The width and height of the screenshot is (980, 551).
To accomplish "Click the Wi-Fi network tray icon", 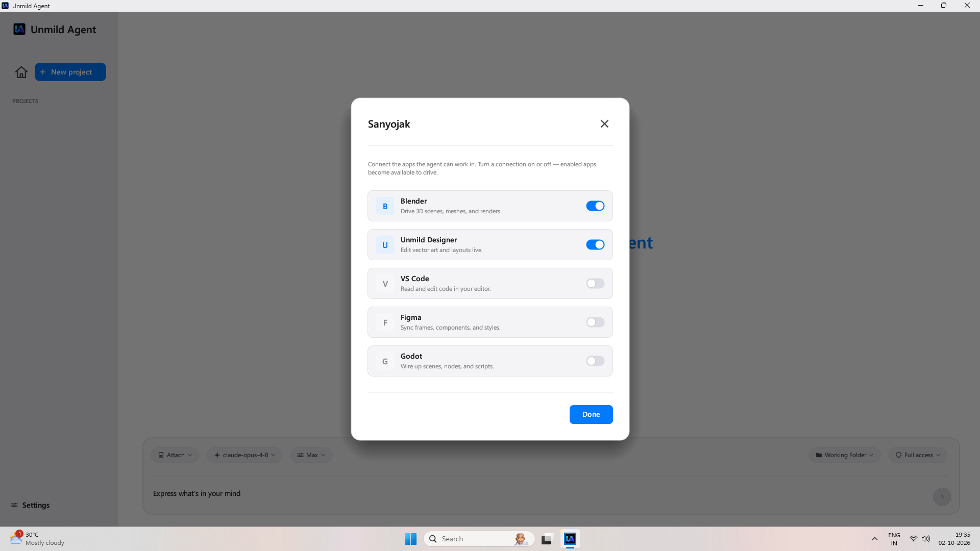I will [x=913, y=539].
